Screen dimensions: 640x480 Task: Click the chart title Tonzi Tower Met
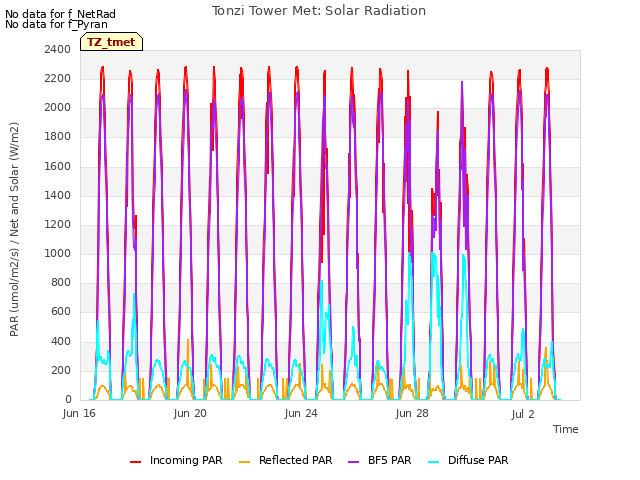click(x=319, y=11)
